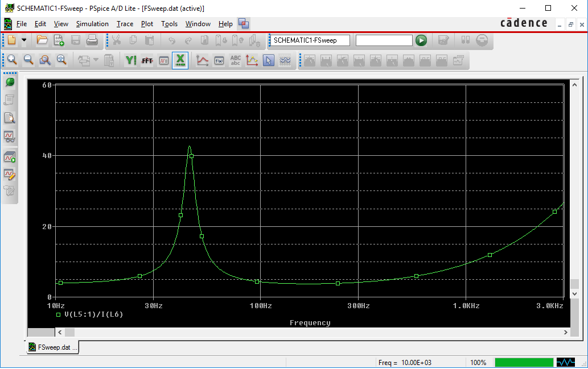Click the waveform icon in status bar

[x=565, y=362]
